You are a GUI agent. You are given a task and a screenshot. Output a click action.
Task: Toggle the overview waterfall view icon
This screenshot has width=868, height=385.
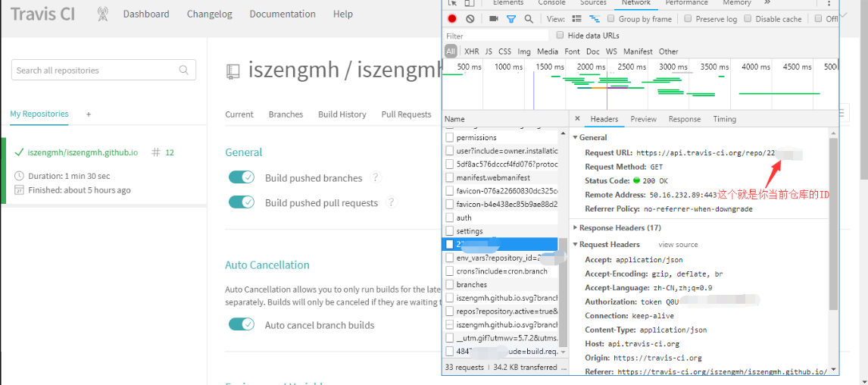595,19
